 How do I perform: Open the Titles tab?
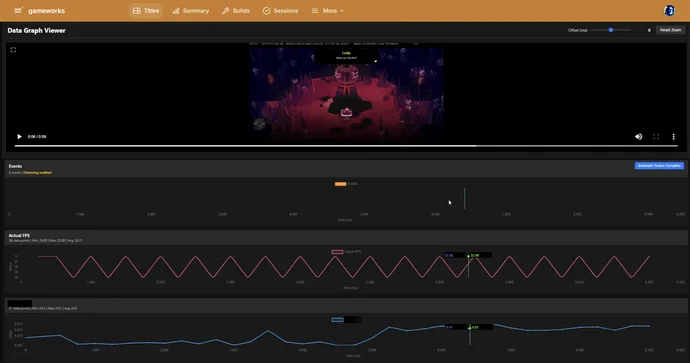(x=146, y=11)
